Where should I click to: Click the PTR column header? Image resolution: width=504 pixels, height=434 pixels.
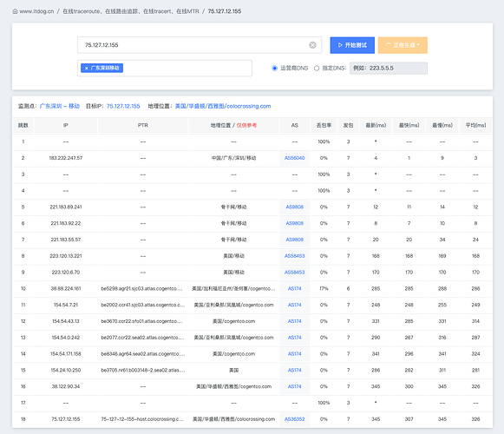click(143, 126)
